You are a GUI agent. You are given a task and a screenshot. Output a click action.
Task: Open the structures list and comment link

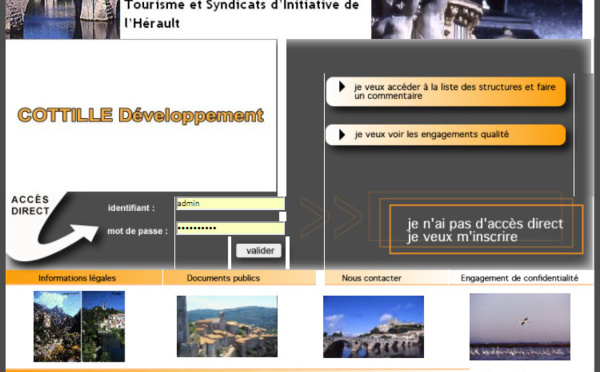click(x=446, y=92)
